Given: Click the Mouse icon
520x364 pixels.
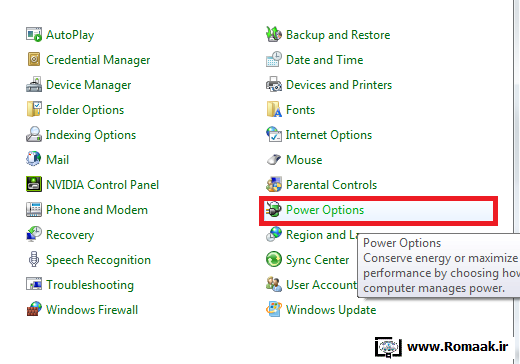Looking at the screenshot, I should (274, 160).
